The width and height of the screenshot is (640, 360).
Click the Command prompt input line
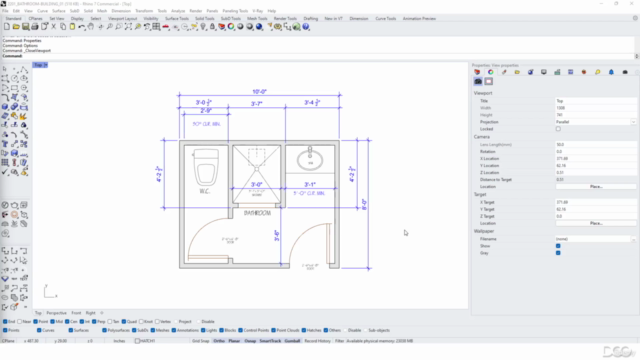click(318, 56)
